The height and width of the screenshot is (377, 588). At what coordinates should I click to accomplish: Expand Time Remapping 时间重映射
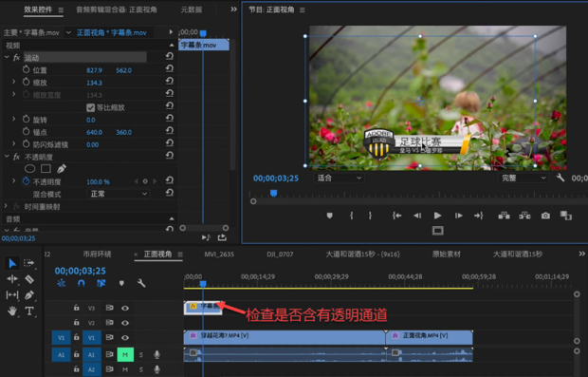point(6,206)
